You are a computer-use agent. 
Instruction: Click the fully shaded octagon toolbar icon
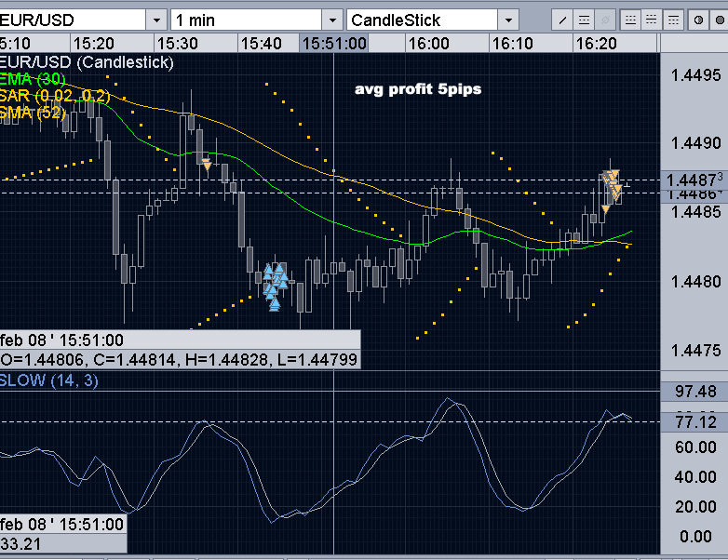tap(720, 20)
